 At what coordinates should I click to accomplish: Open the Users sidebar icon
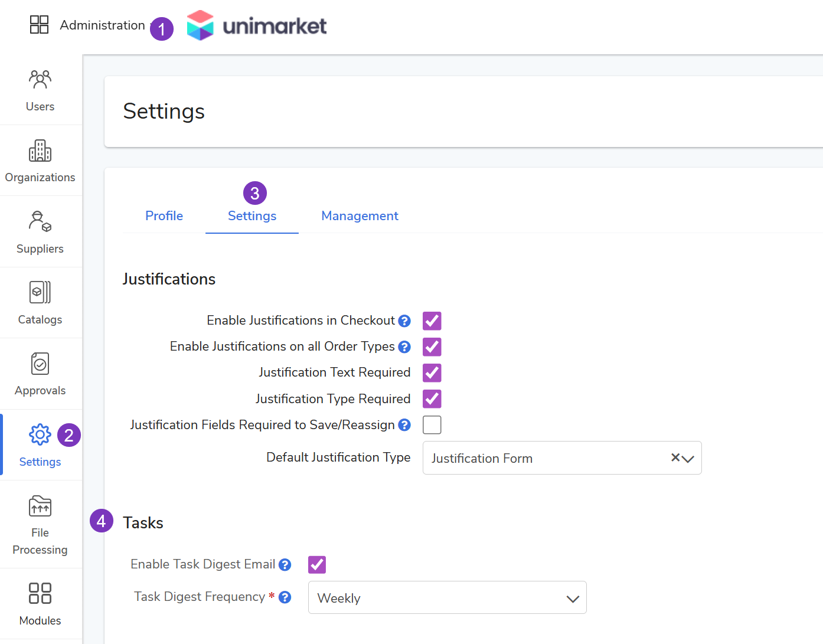[40, 80]
